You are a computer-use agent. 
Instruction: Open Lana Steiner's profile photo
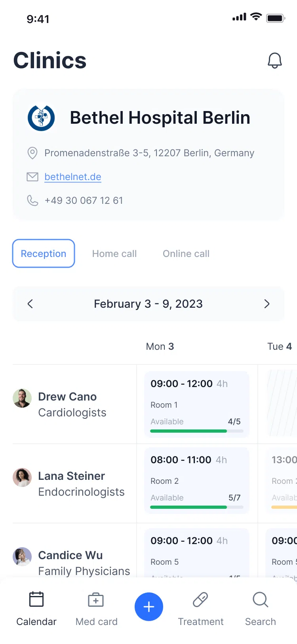pos(22,477)
